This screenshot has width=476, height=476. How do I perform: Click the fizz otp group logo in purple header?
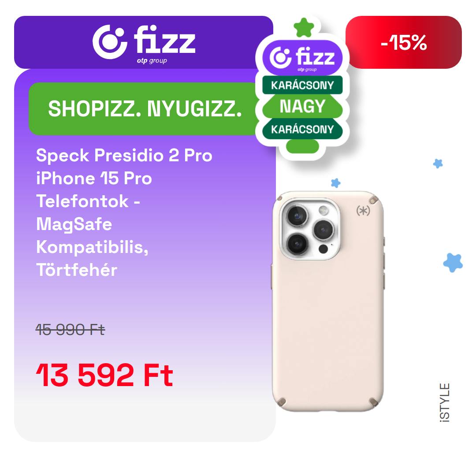click(144, 43)
